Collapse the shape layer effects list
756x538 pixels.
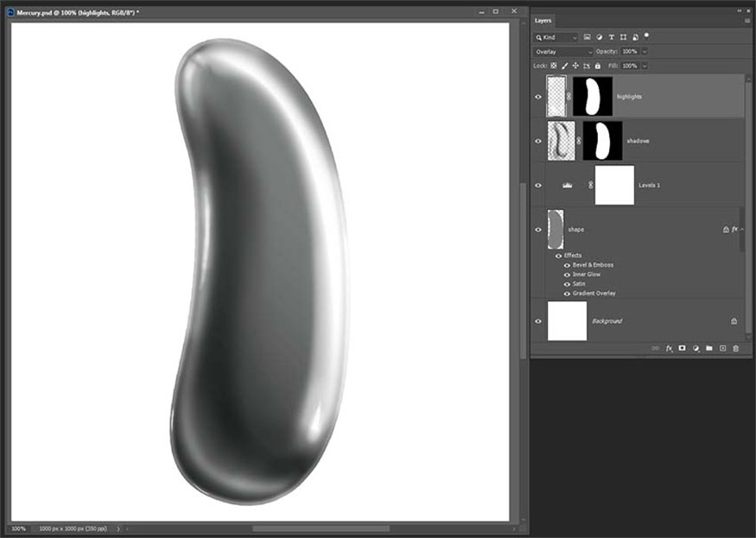pos(742,230)
